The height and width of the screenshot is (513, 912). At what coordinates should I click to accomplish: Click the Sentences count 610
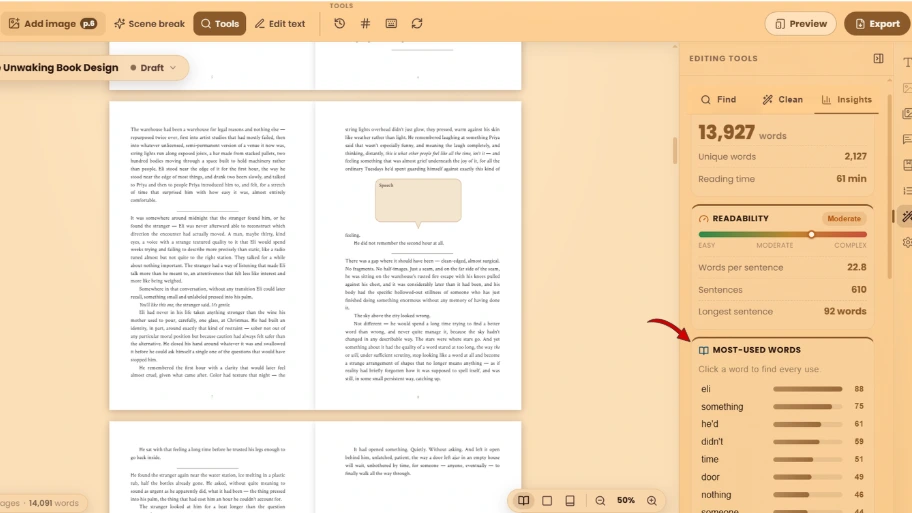tap(858, 290)
